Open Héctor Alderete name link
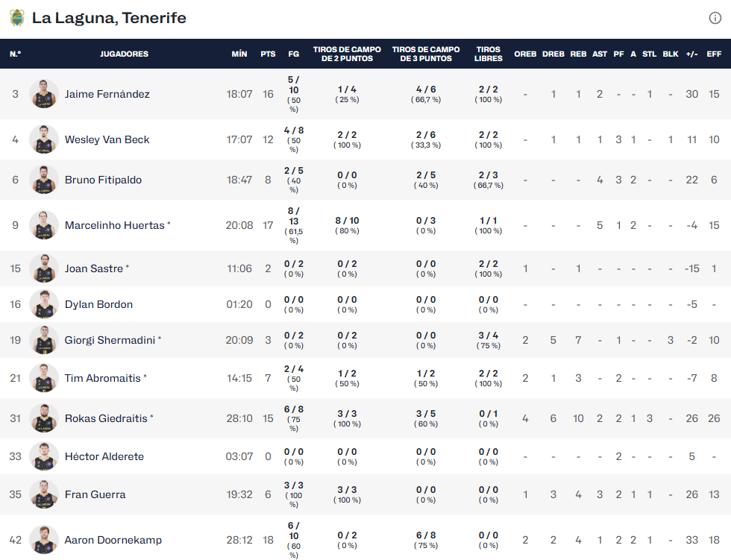Image resolution: width=731 pixels, height=560 pixels. tap(104, 456)
